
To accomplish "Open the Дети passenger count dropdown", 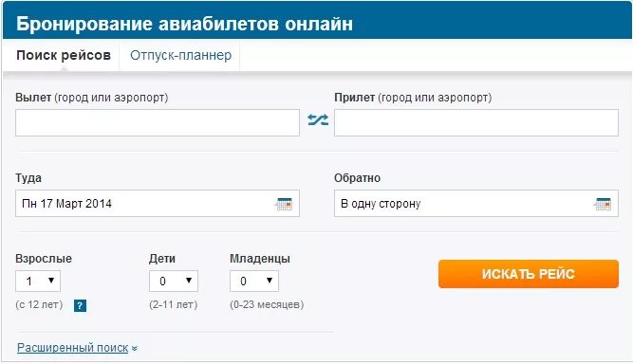I will 174,281.
